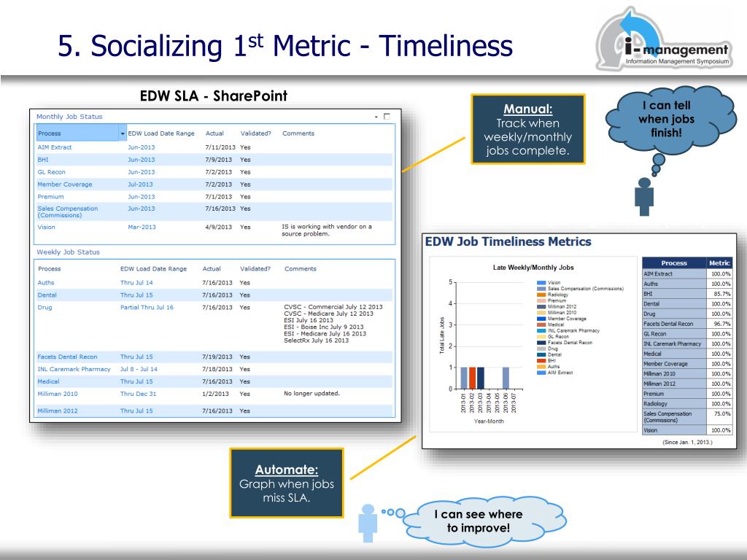
Task: Tick the Monthly Job Status web part checkbox
Action: coord(387,116)
